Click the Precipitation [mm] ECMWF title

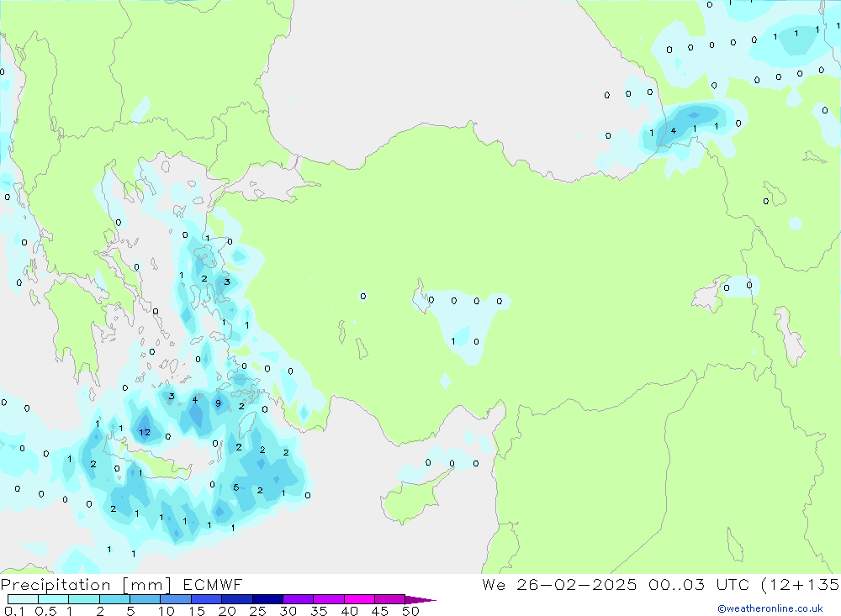122,585
